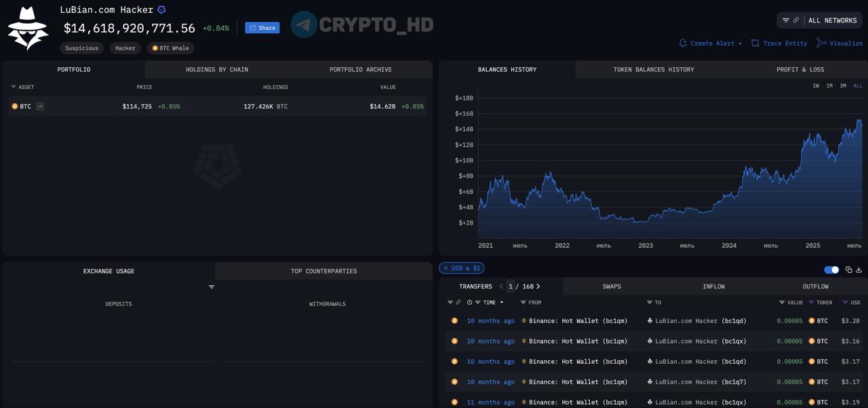Screen dimensions: 868x408
Task: Click the download icon above the transfers table
Action: [x=859, y=270]
